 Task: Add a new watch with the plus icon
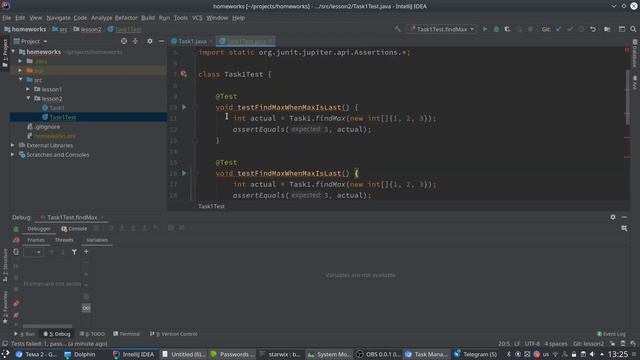[x=86, y=252]
